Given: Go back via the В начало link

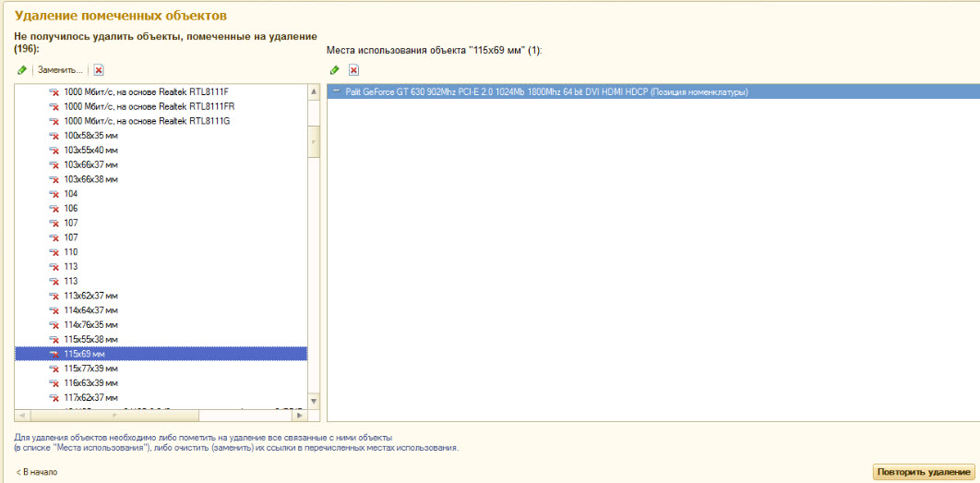Looking at the screenshot, I should [37, 472].
